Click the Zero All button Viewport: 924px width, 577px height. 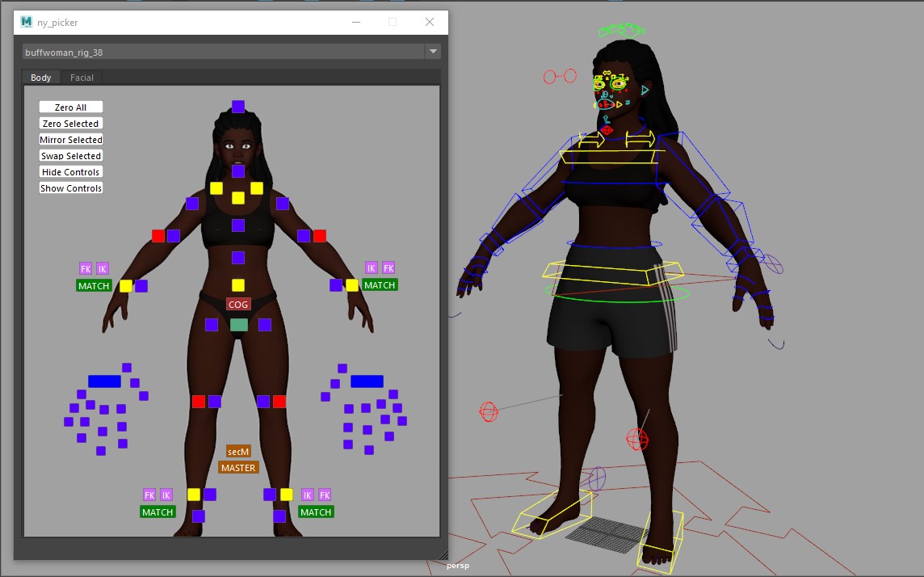click(x=71, y=107)
